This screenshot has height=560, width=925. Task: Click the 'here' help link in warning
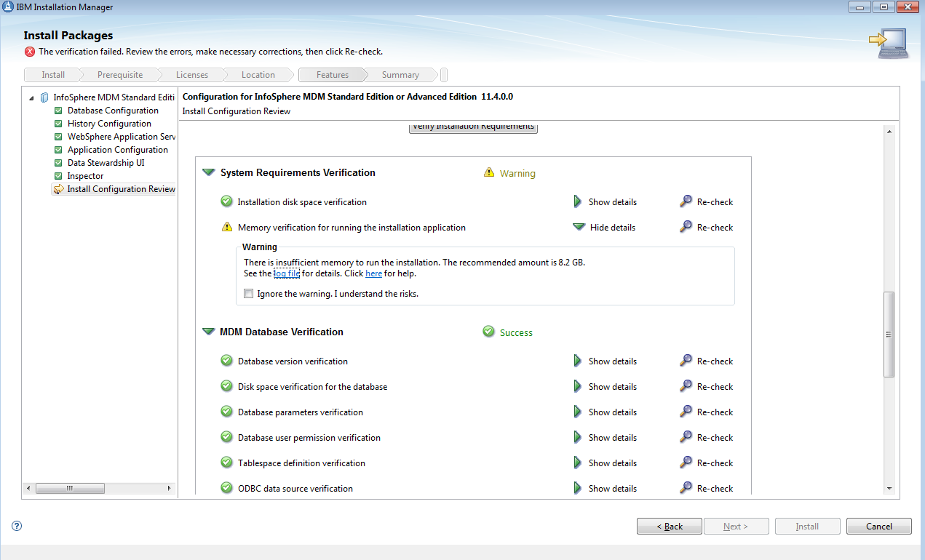click(373, 273)
